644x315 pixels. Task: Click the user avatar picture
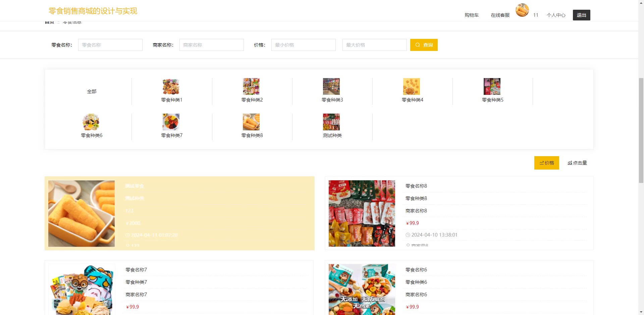coord(522,10)
